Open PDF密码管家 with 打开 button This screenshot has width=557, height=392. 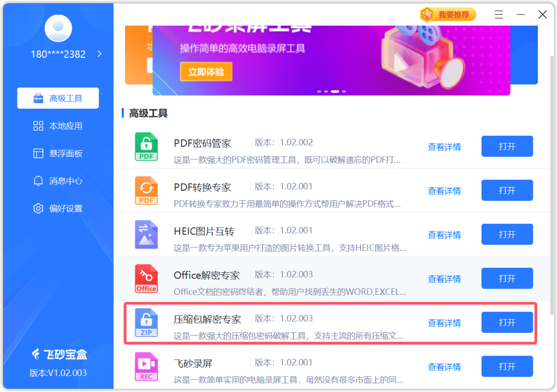pyautogui.click(x=507, y=146)
